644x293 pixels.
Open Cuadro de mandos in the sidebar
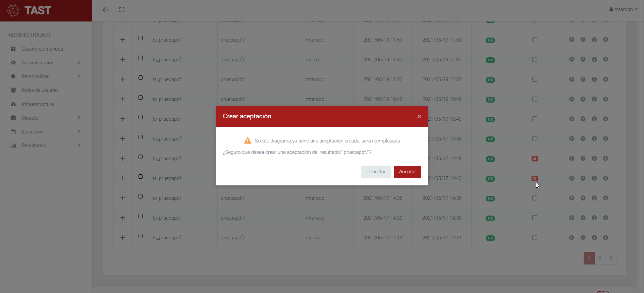click(x=42, y=49)
